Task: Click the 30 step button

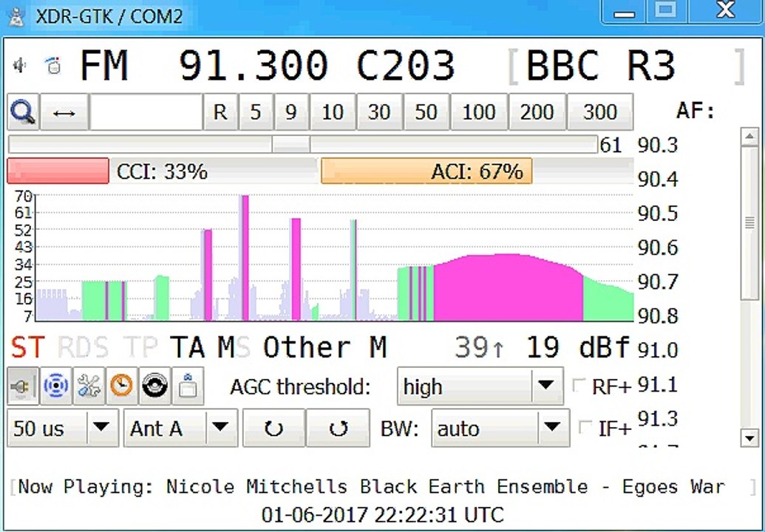Action: point(380,112)
